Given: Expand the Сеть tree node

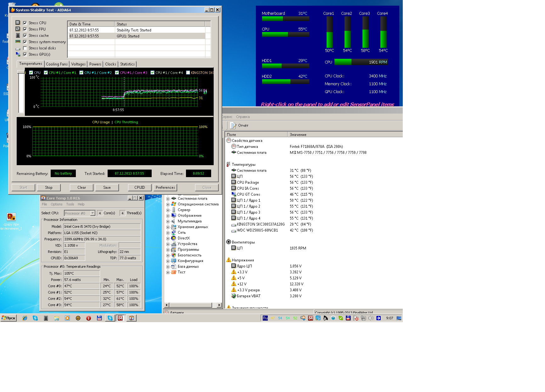Looking at the screenshot, I should pos(168,233).
